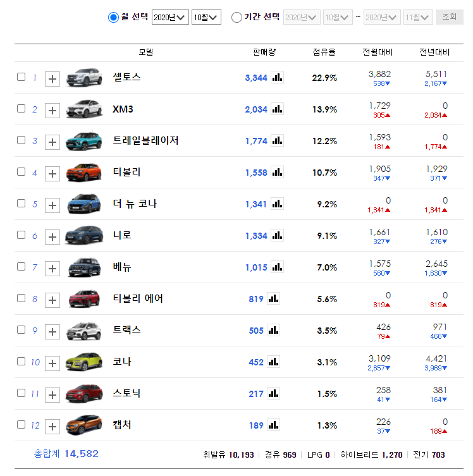Screen dimensions: 473x476
Task: Open the period start 10월 dropdown
Action: point(338,17)
